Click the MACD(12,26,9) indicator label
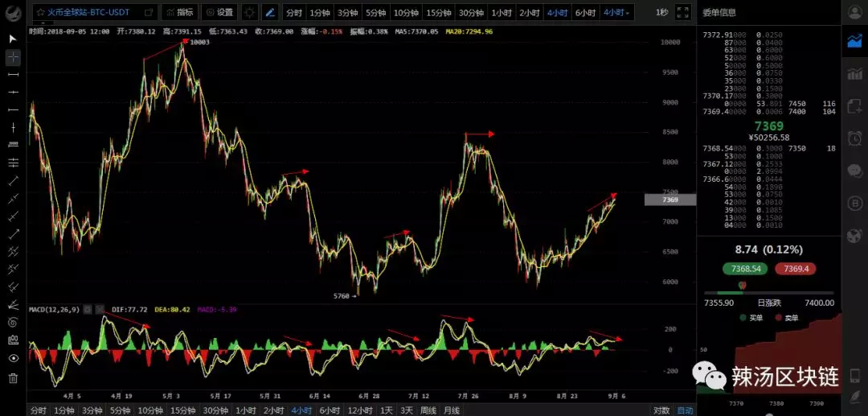 pos(55,310)
